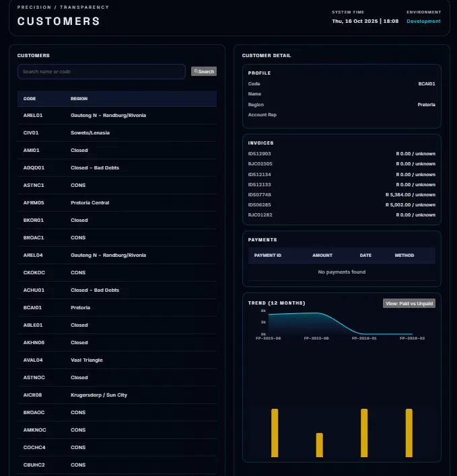Select customer row ASTNOC
This screenshot has width=457, height=476.
coord(117,377)
